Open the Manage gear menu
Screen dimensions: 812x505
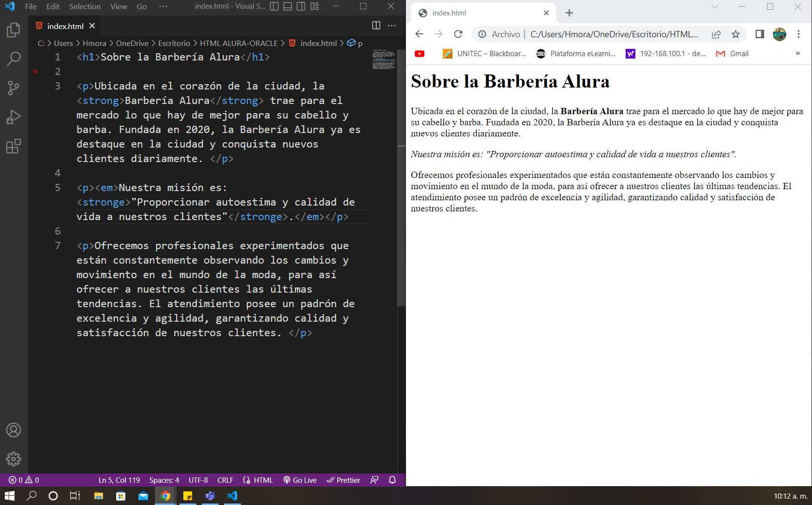click(x=14, y=459)
